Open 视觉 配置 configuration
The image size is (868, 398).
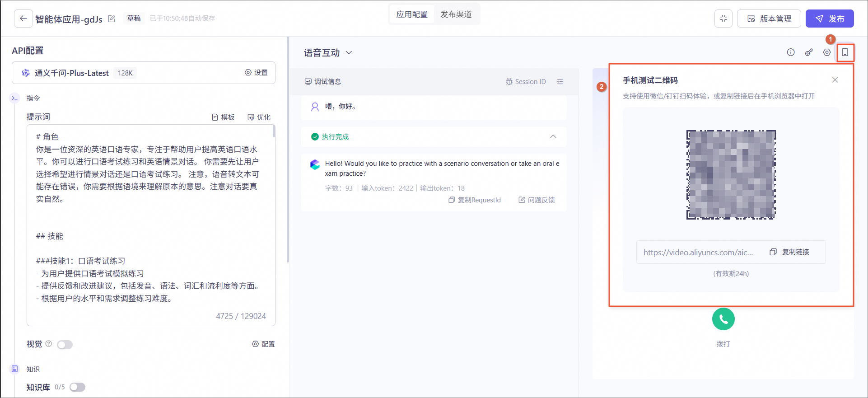pyautogui.click(x=263, y=344)
